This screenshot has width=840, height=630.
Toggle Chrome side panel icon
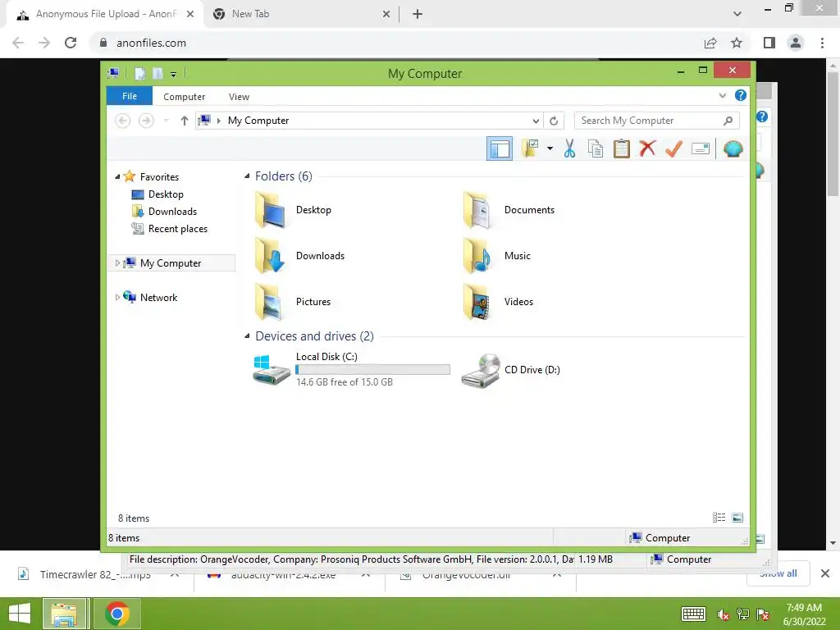click(769, 43)
